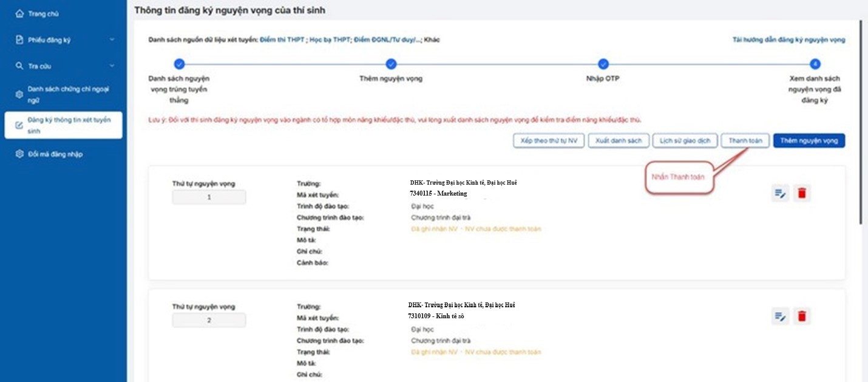Expand the Tra cứu sidebar chevron
The image size is (868, 382).
coord(112,66)
